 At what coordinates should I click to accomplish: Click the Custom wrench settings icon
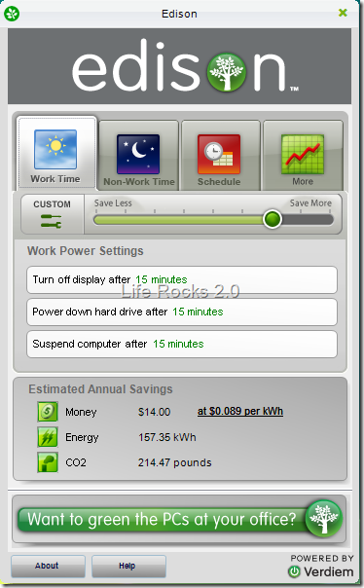coord(52,221)
